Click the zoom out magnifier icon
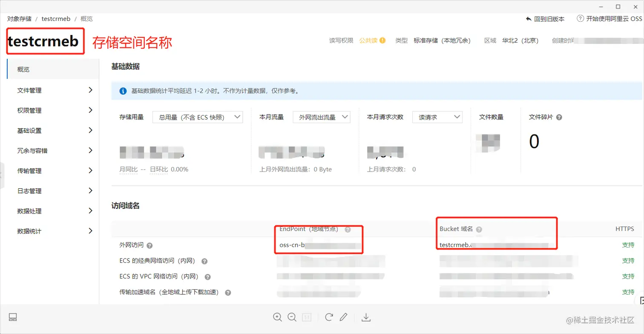 pos(292,317)
